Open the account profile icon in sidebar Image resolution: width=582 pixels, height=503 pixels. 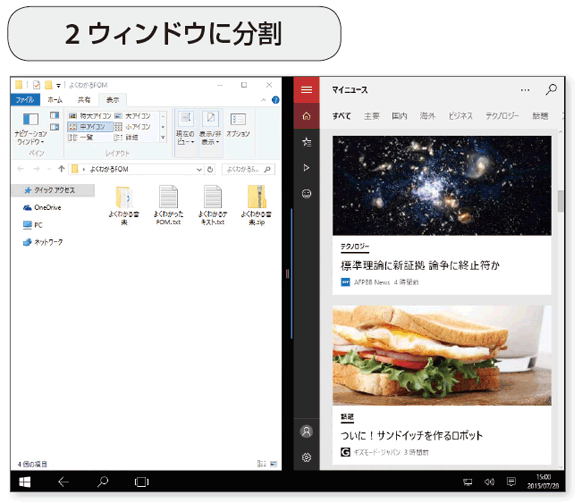pos(306,431)
